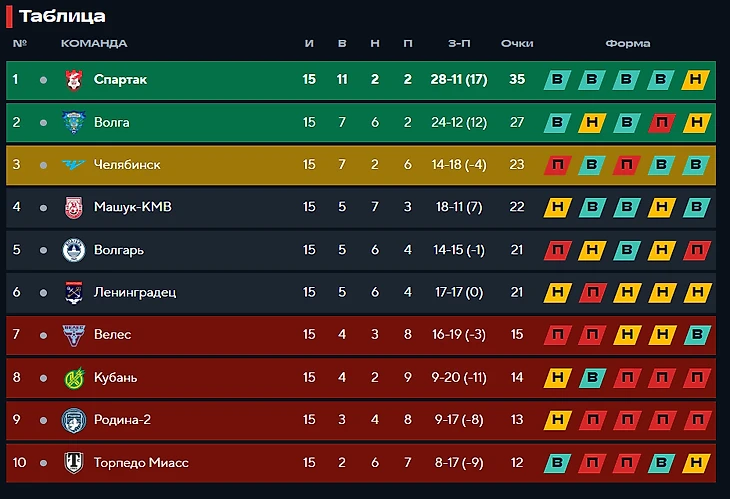The image size is (730, 499).
Task: Click the Машук-КМВ team crest
Action: click(x=74, y=207)
